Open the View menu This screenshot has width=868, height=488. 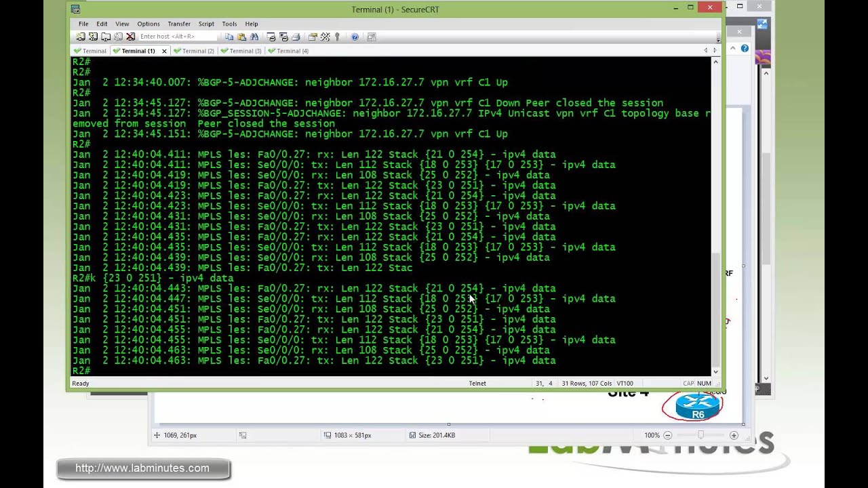(122, 24)
